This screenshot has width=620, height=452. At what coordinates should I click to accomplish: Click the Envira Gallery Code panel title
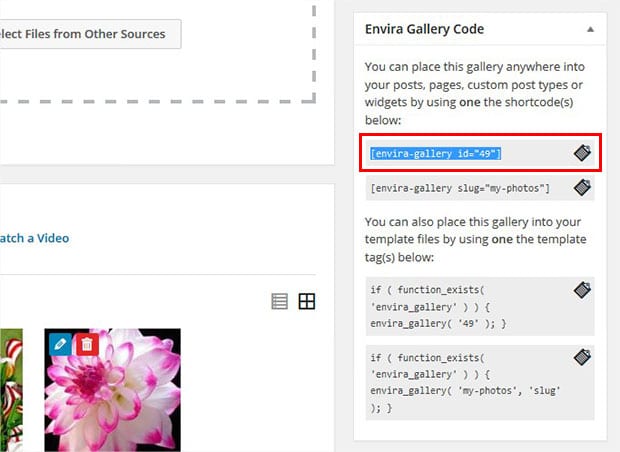424,29
